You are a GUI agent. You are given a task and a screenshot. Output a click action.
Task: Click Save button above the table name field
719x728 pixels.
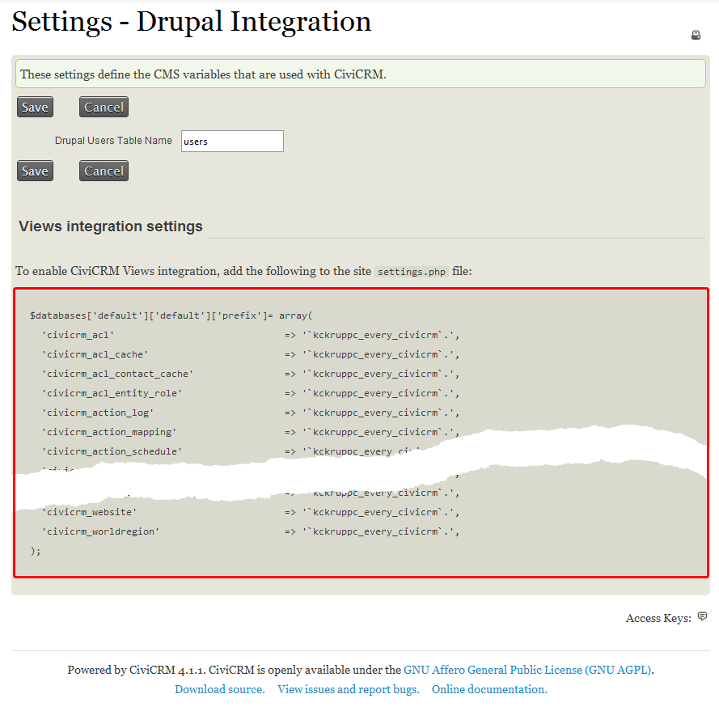(35, 107)
